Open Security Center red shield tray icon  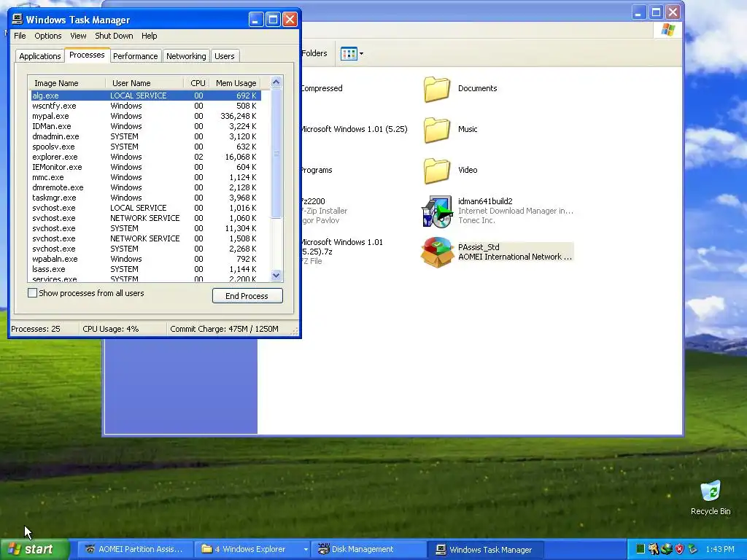click(x=679, y=549)
